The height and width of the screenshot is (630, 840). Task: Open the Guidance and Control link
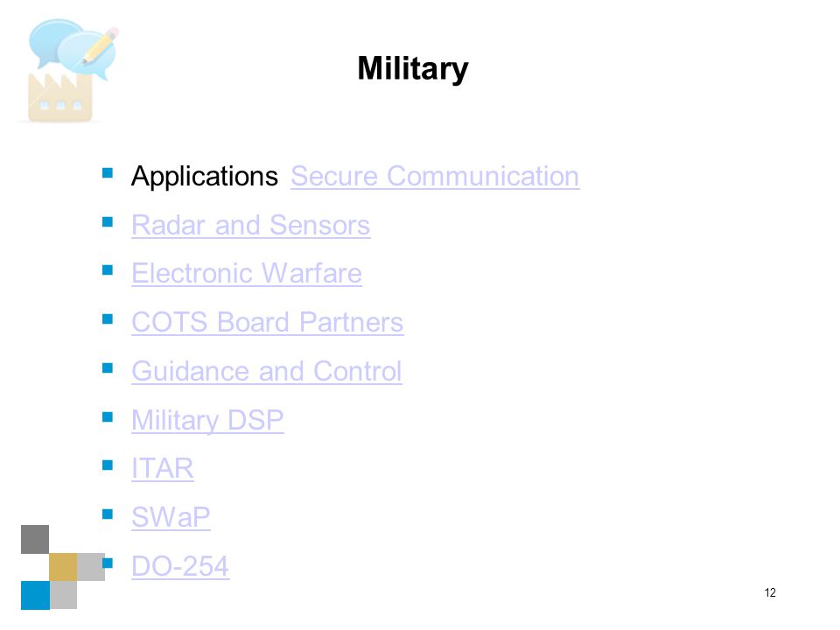coord(266,371)
